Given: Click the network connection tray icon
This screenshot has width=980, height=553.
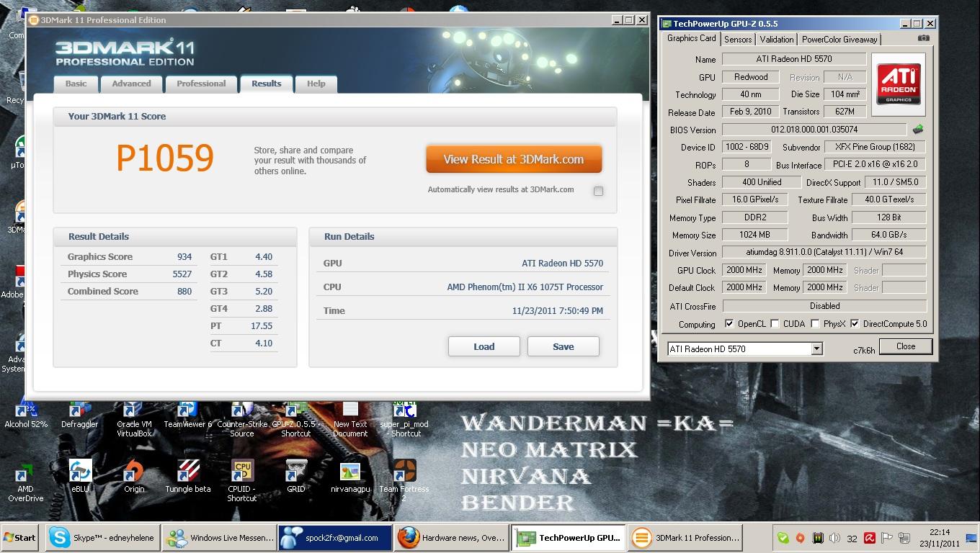Looking at the screenshot, I should click(x=905, y=538).
